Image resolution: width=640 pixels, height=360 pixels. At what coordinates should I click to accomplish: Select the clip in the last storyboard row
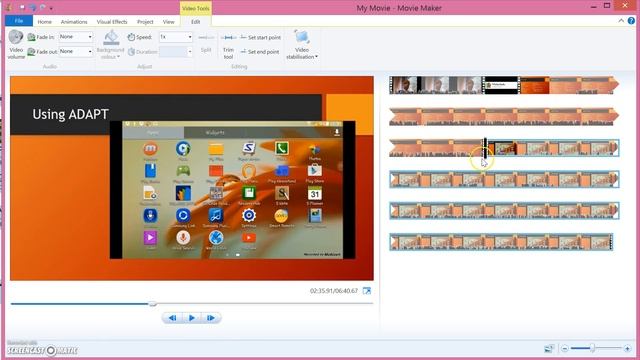501,242
